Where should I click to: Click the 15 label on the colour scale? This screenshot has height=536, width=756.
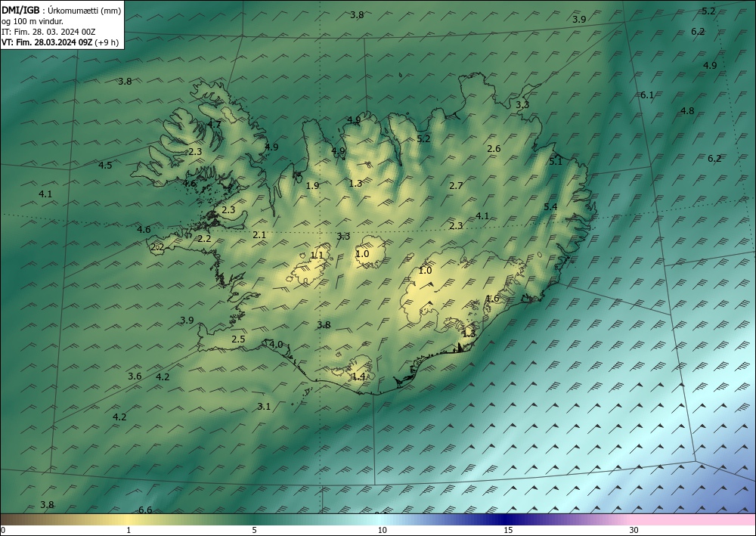tap(508, 530)
